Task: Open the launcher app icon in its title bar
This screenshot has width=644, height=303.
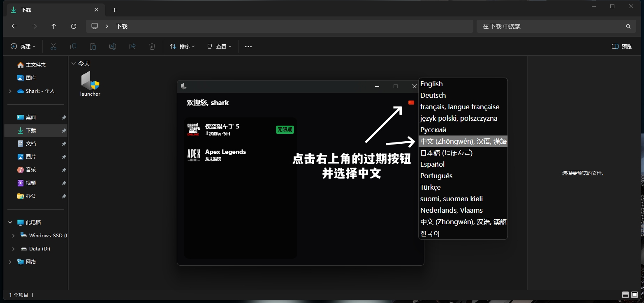Action: (183, 86)
